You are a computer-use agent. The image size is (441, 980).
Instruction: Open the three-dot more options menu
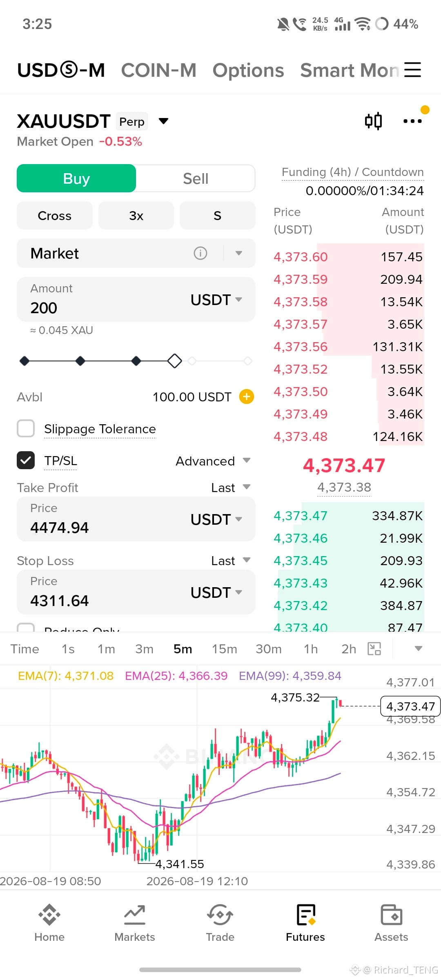click(x=412, y=121)
